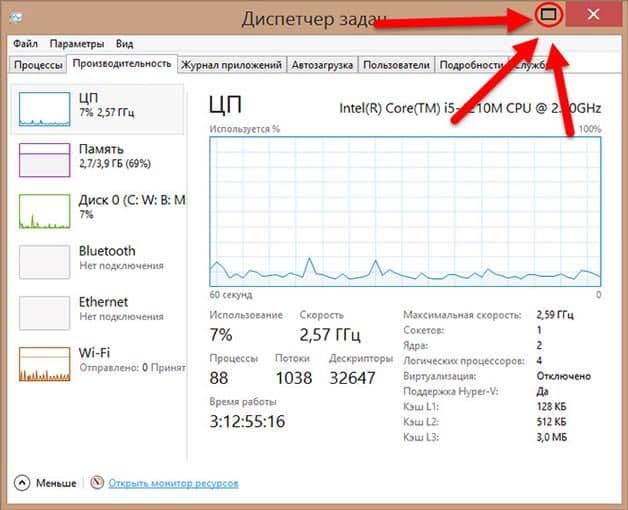Click the Поддержка Hyper-V label
The height and width of the screenshot is (510, 628).
pos(451,391)
